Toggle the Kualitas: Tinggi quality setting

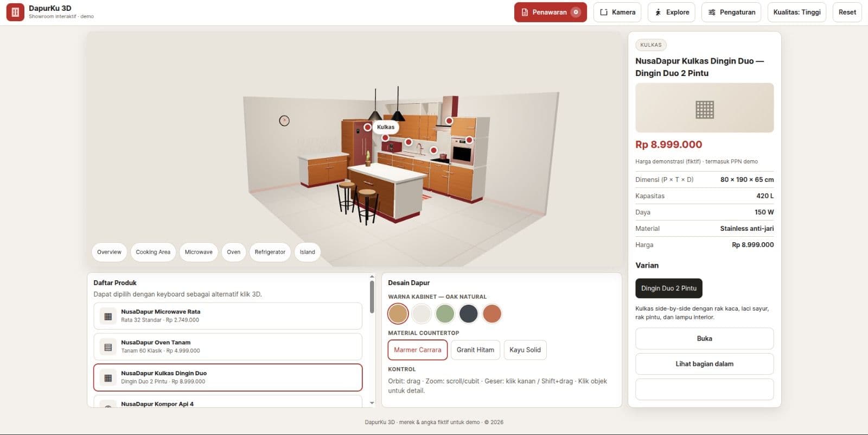(796, 12)
